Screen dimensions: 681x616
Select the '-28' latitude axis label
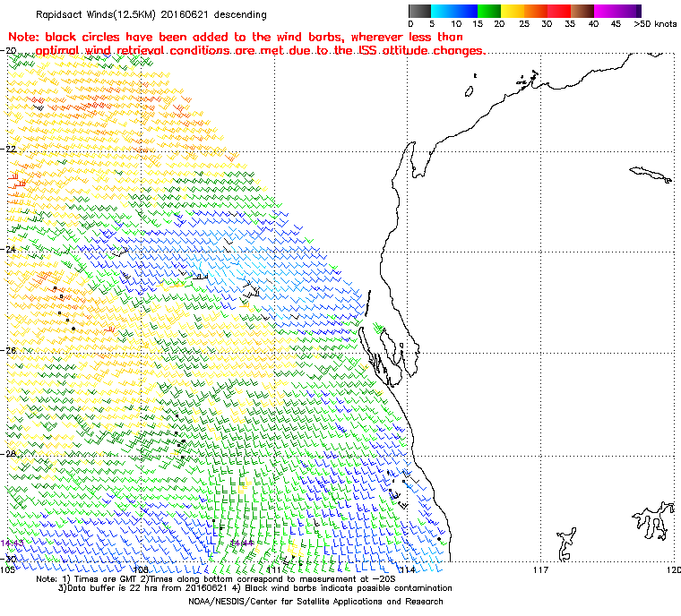[x=9, y=454]
